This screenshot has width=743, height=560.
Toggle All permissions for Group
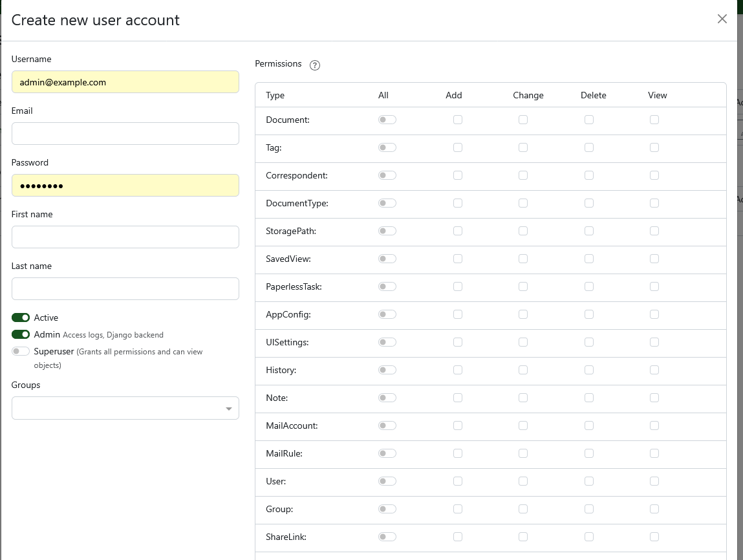387,509
